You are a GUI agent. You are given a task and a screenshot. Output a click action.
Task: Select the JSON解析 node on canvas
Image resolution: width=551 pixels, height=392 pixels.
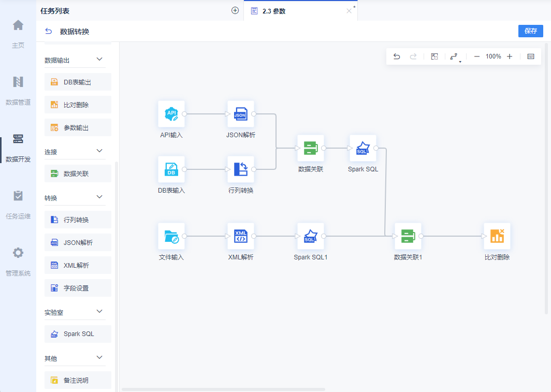point(241,114)
